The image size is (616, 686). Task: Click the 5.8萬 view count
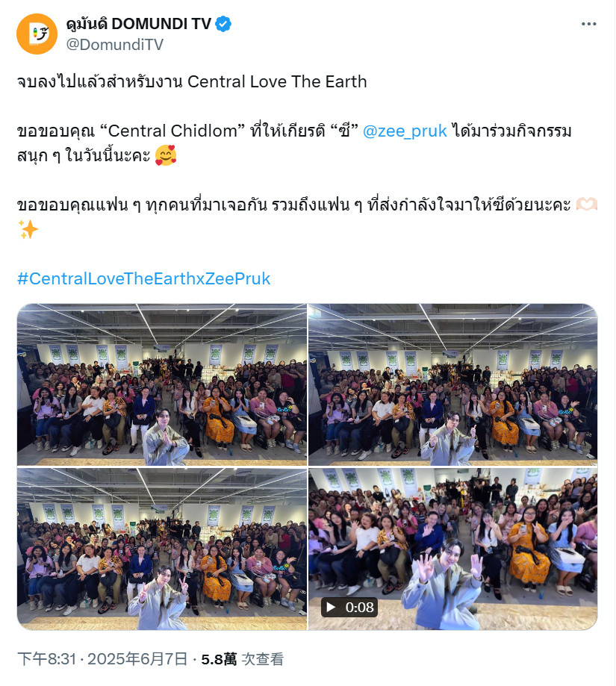(x=219, y=659)
